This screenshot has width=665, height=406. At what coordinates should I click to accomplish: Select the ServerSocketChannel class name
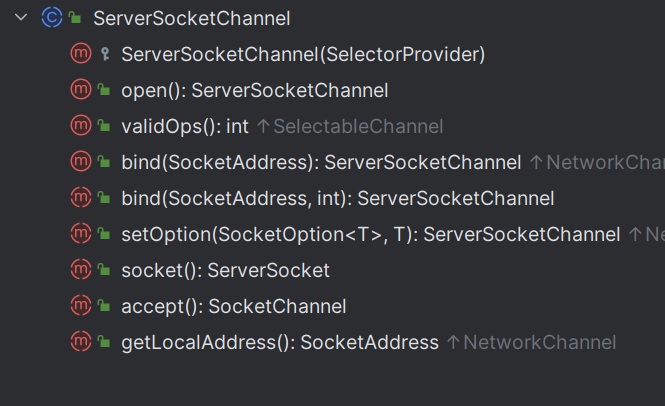point(192,19)
